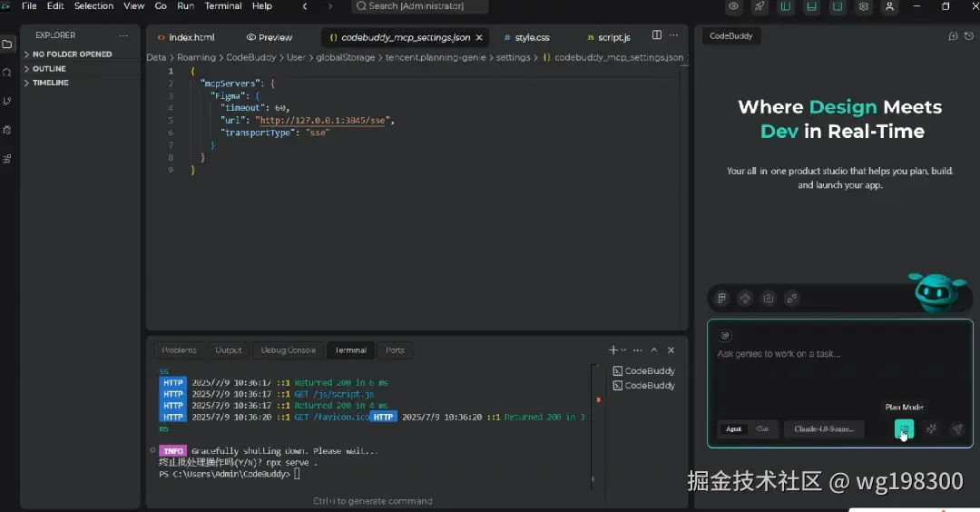Screen dimensions: 980x512
Task: Open the Problems panel tab
Action: (179, 350)
